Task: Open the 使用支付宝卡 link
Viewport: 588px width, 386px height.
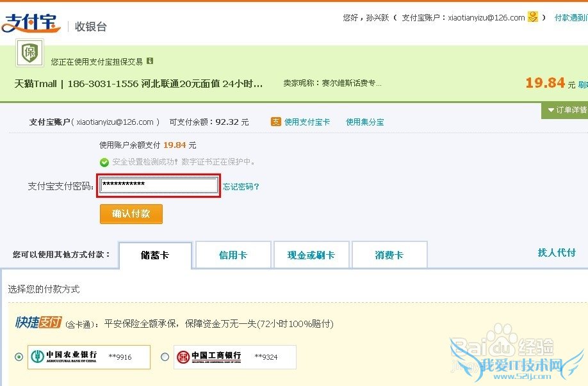Action: click(x=307, y=122)
